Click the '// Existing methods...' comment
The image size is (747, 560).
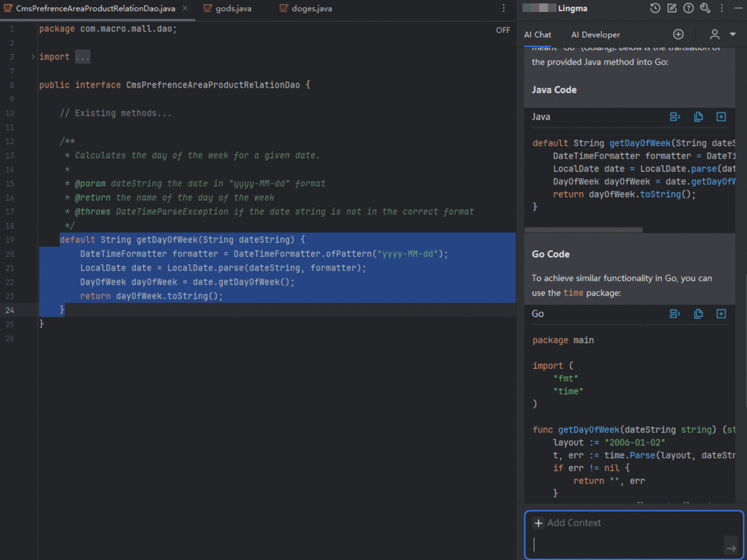(116, 113)
